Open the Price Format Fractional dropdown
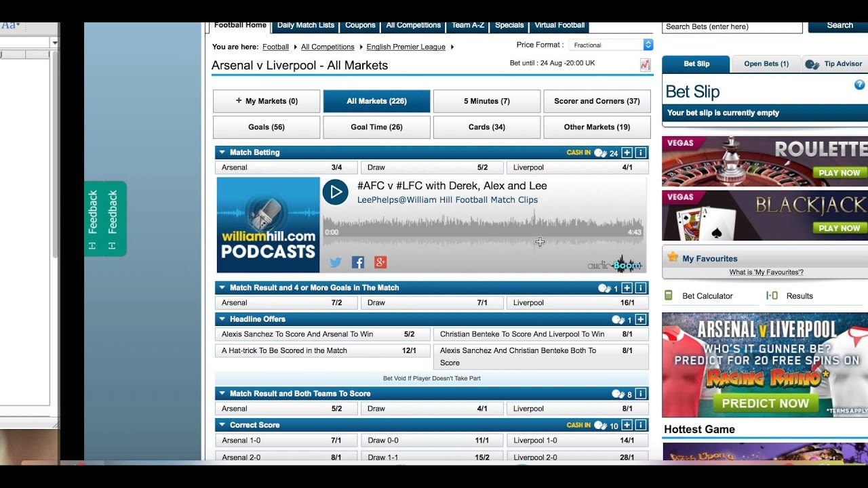 tap(610, 45)
